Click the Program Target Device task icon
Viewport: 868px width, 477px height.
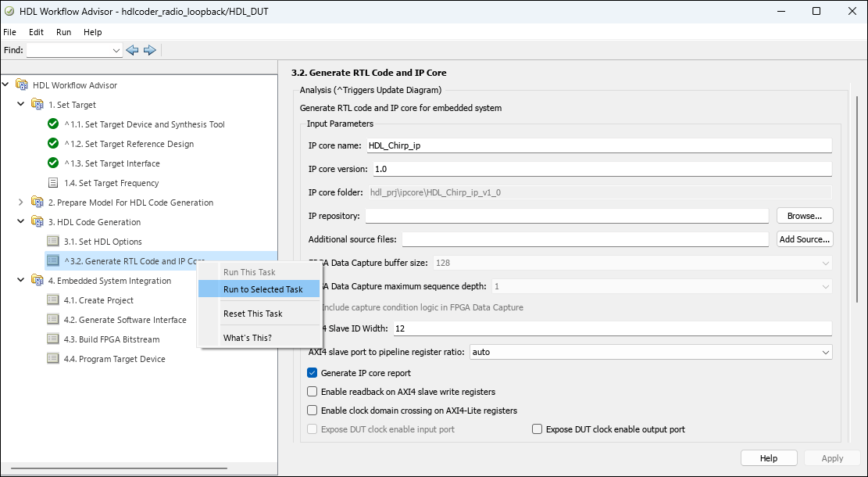coord(53,359)
